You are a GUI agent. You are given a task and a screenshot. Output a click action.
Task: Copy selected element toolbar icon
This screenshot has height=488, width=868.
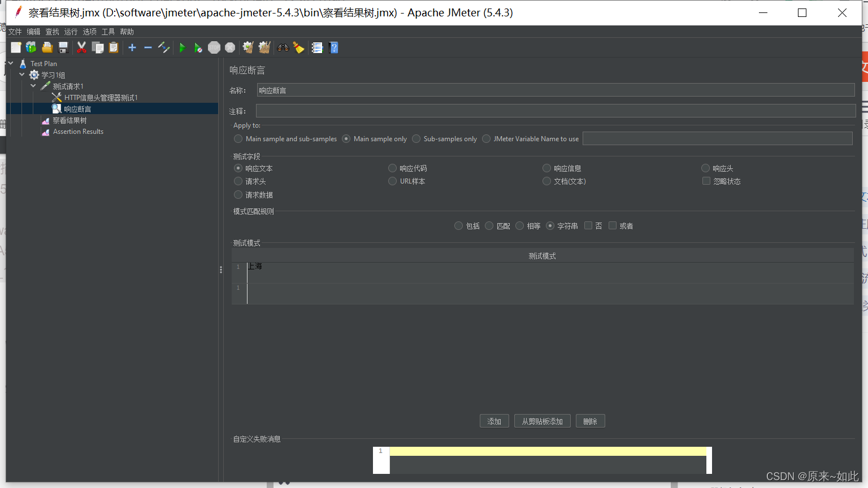(98, 47)
